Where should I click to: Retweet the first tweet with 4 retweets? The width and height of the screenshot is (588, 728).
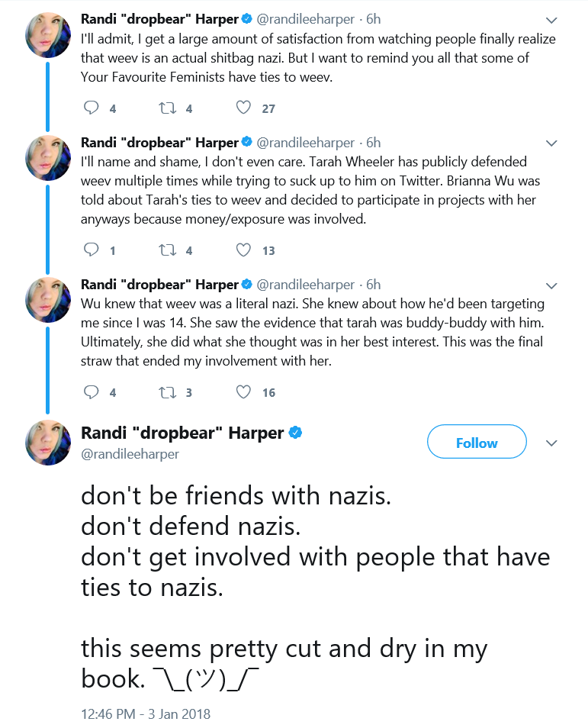[x=168, y=108]
